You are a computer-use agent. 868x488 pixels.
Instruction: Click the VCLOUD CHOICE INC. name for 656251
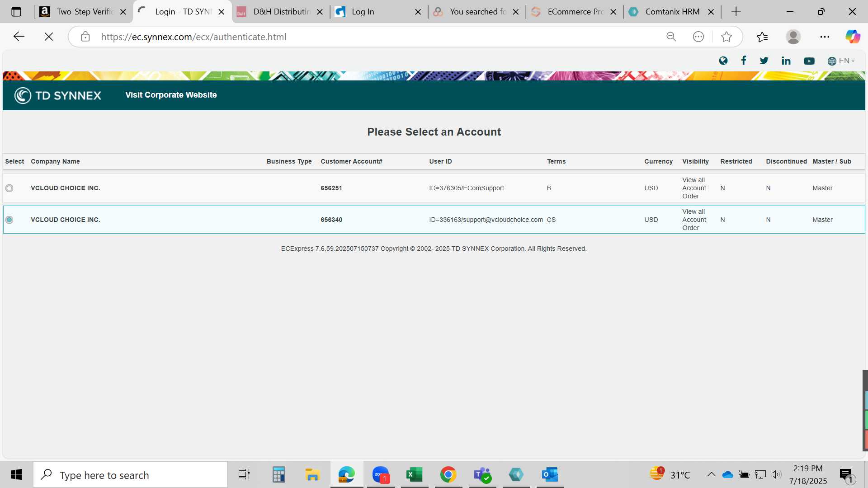(x=66, y=188)
